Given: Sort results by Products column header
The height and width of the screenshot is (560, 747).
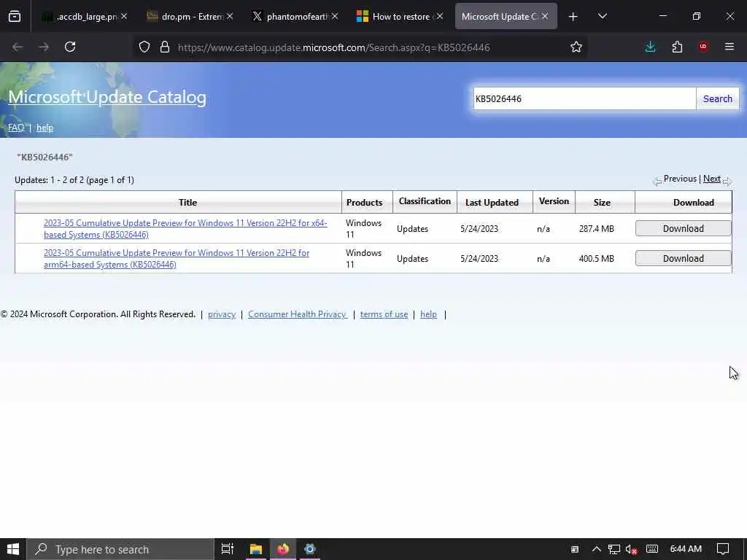Looking at the screenshot, I should [x=365, y=203].
